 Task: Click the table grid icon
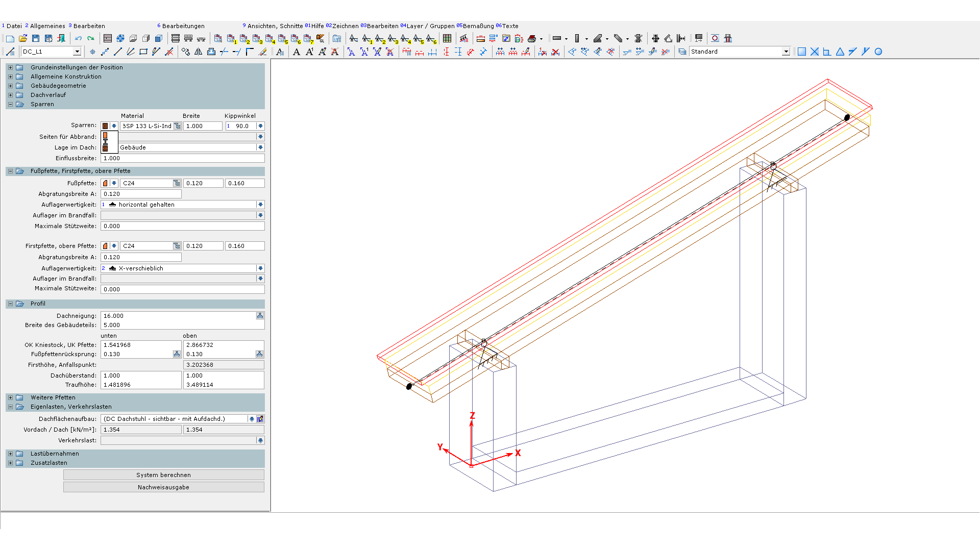(447, 38)
